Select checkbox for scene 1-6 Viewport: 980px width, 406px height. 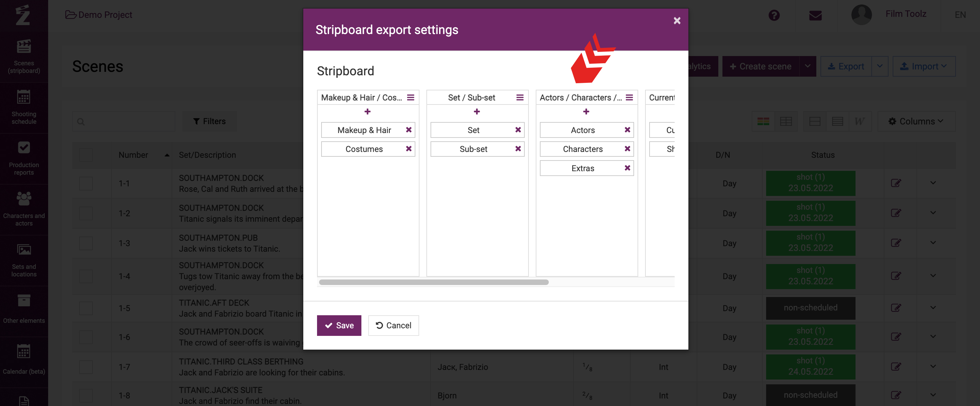point(86,337)
